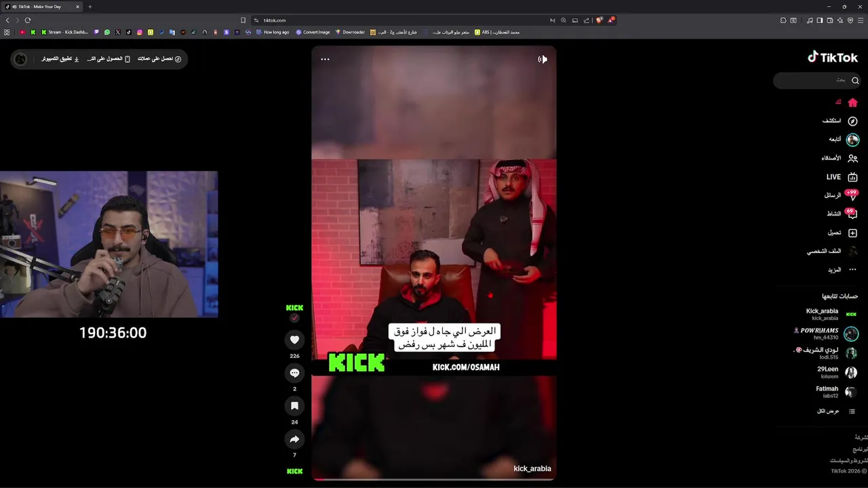The height and width of the screenshot is (488, 868).
Task: Open Instagram bookmark icon
Action: coord(140,32)
